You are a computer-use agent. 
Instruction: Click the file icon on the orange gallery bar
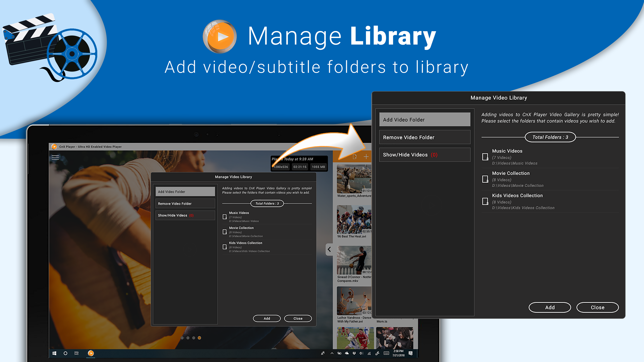[x=355, y=157]
